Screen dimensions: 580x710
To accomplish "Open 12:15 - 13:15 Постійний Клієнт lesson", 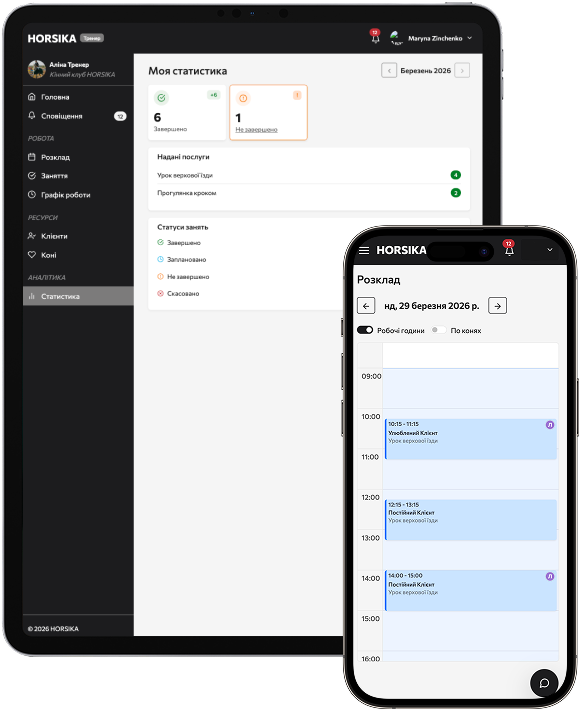I will pyautogui.click(x=470, y=520).
